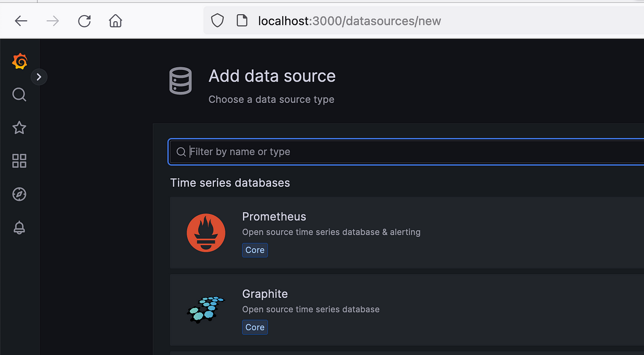644x355 pixels.
Task: Click Open source time series database & alerting text
Action: [331, 232]
